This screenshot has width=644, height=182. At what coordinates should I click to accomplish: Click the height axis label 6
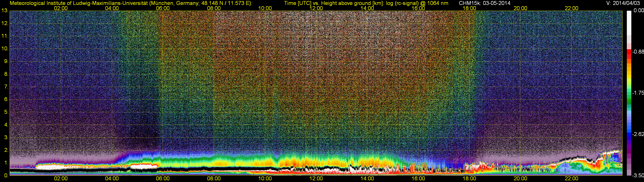tap(6, 100)
